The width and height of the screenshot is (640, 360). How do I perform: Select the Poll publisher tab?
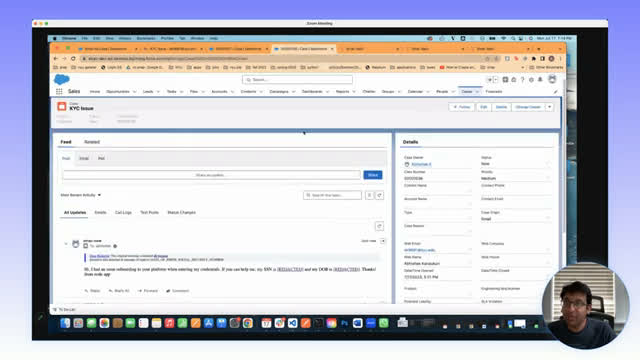point(101,158)
